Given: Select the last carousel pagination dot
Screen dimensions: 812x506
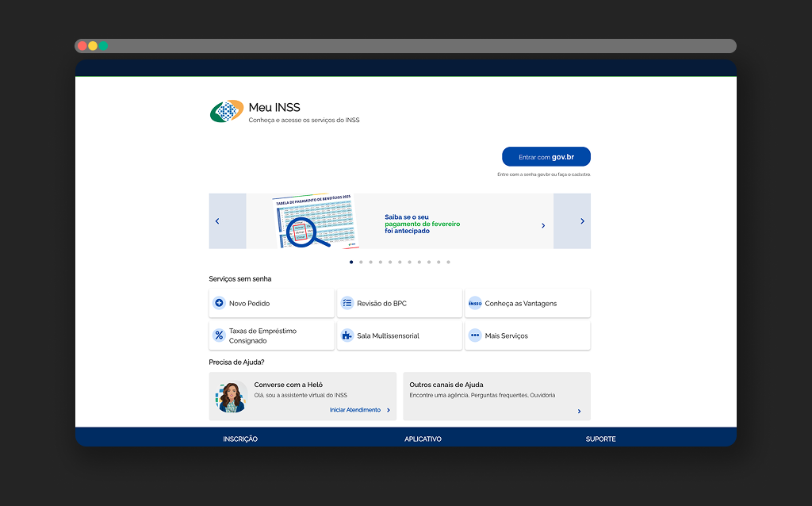Looking at the screenshot, I should click(448, 262).
